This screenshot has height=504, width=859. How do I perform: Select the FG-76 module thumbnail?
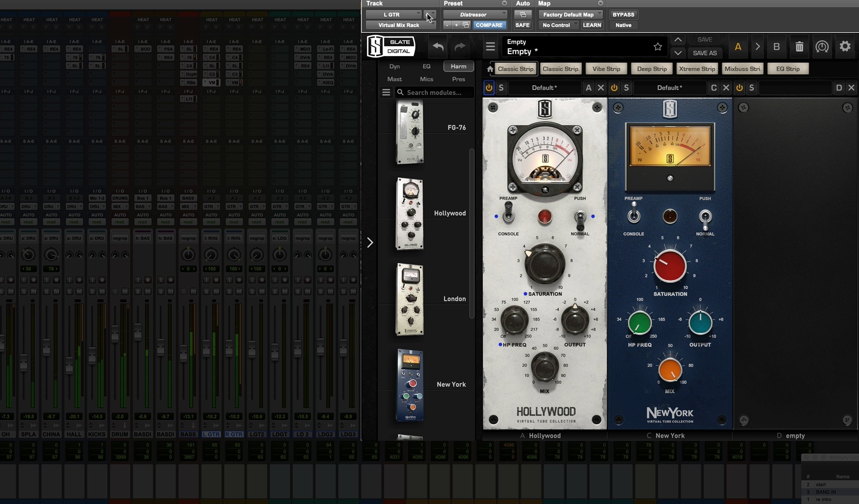[410, 132]
